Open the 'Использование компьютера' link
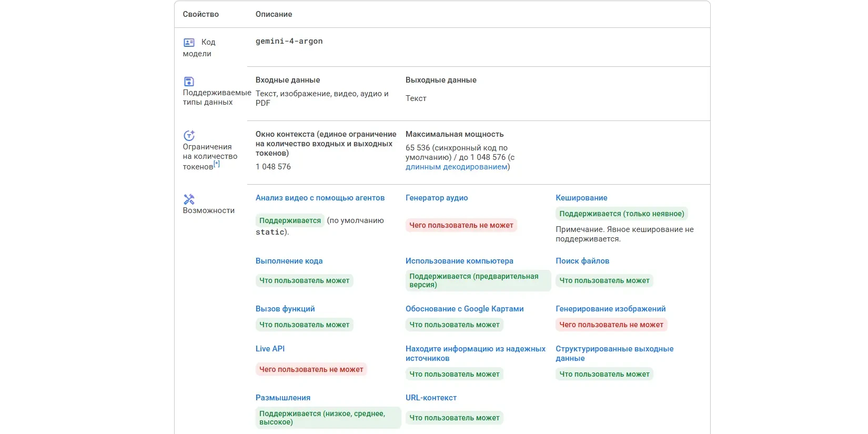 pyautogui.click(x=459, y=261)
